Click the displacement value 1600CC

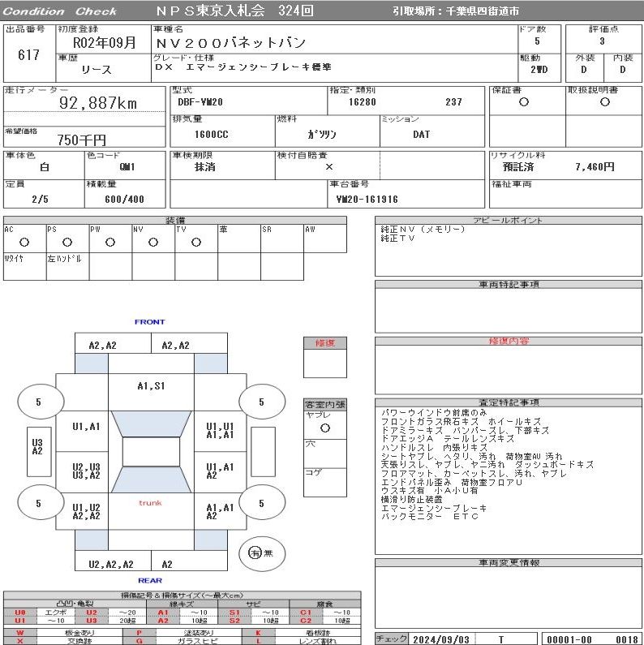point(212,135)
